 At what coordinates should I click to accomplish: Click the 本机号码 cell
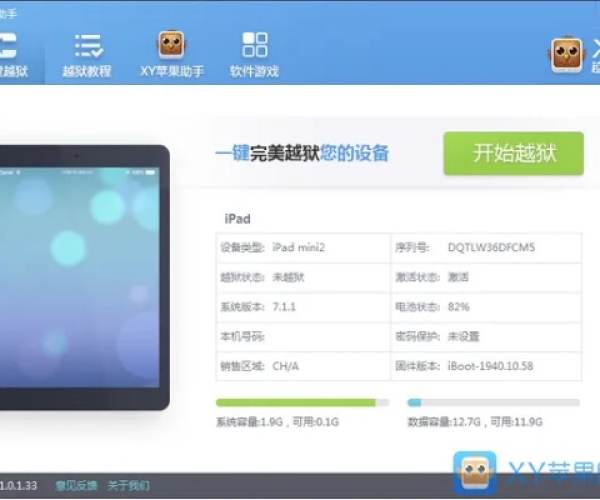tap(303, 337)
